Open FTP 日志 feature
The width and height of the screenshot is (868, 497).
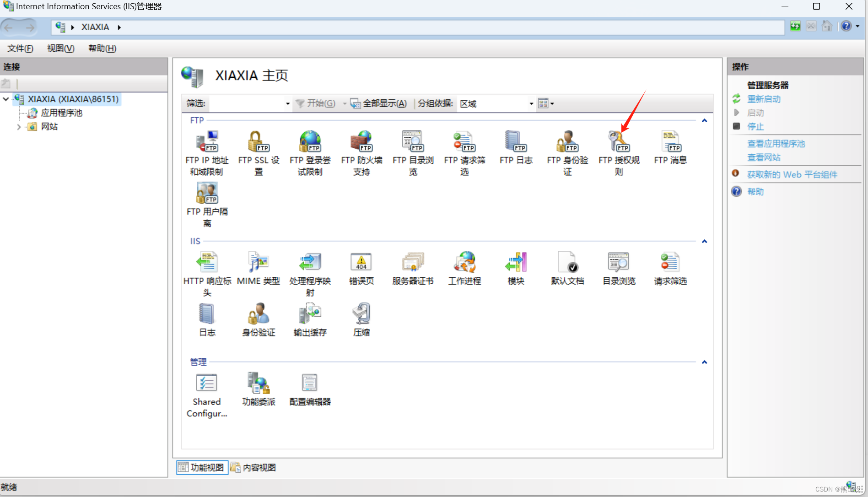click(516, 147)
